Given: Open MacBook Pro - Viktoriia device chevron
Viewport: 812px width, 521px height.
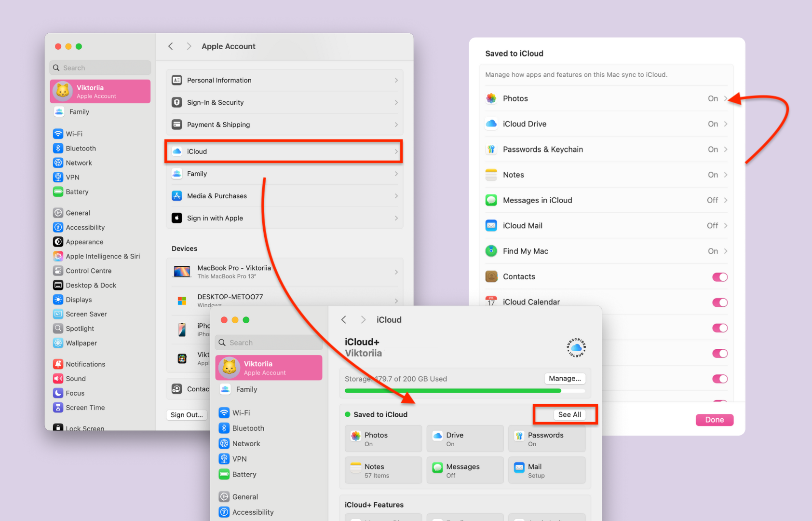Looking at the screenshot, I should click(x=396, y=272).
